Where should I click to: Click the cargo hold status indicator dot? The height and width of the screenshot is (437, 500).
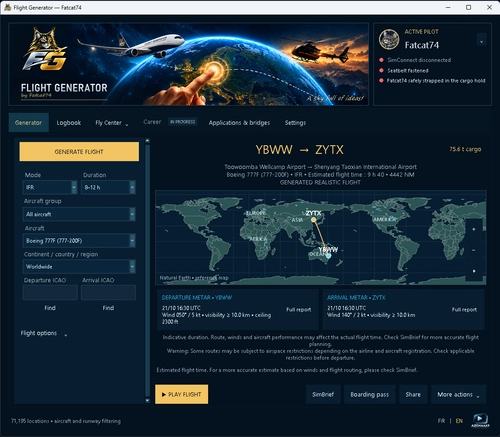click(x=381, y=80)
